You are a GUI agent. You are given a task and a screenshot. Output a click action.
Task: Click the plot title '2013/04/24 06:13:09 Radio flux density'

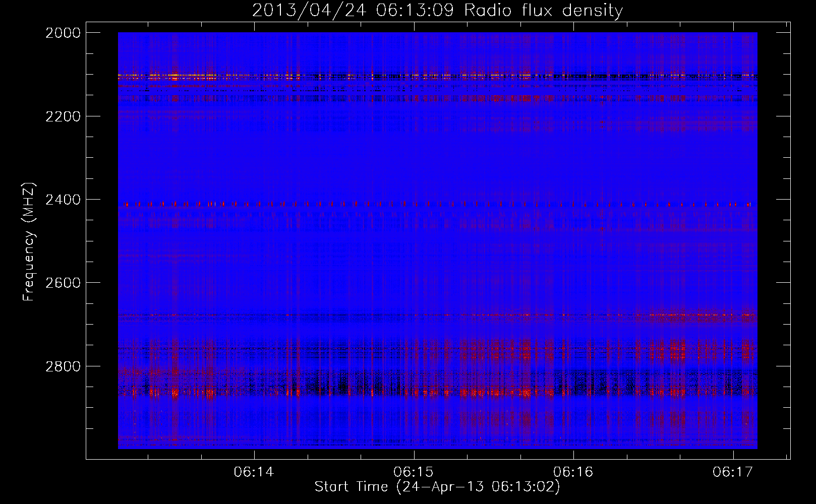tap(437, 11)
